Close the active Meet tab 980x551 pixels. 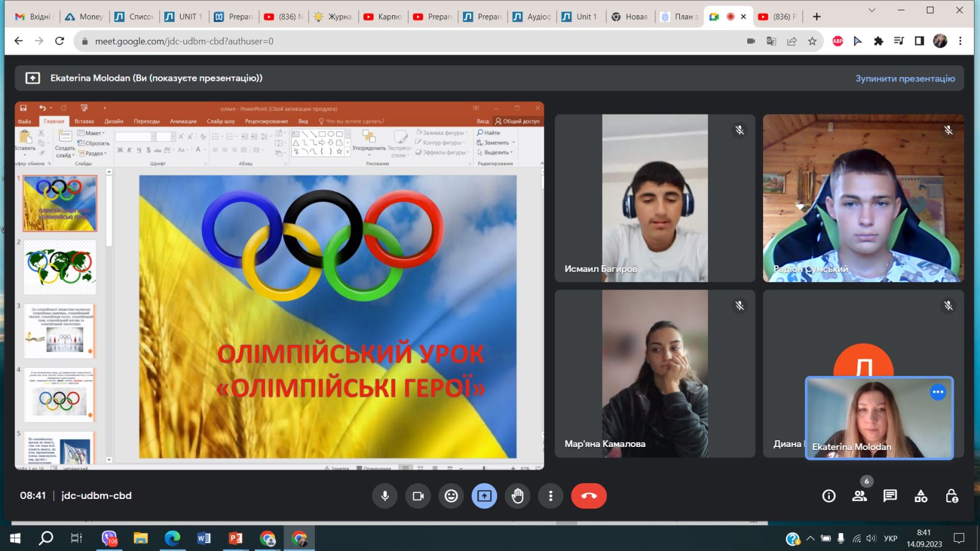tap(744, 17)
